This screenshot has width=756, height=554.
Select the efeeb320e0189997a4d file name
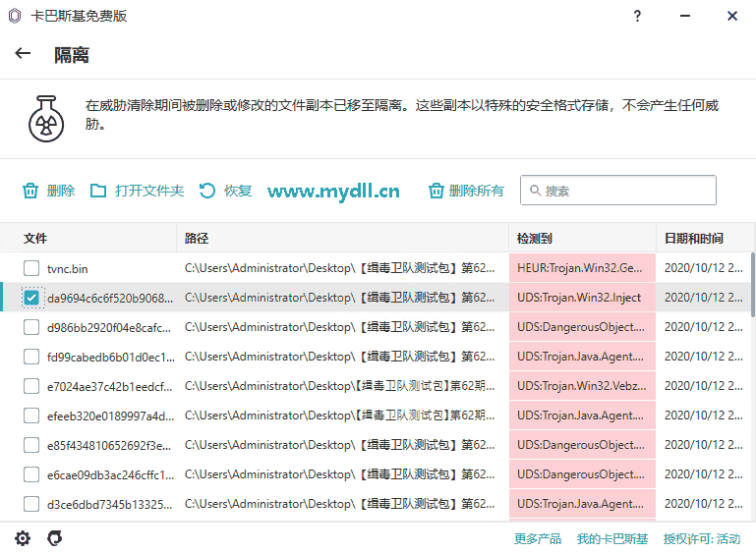tap(110, 416)
